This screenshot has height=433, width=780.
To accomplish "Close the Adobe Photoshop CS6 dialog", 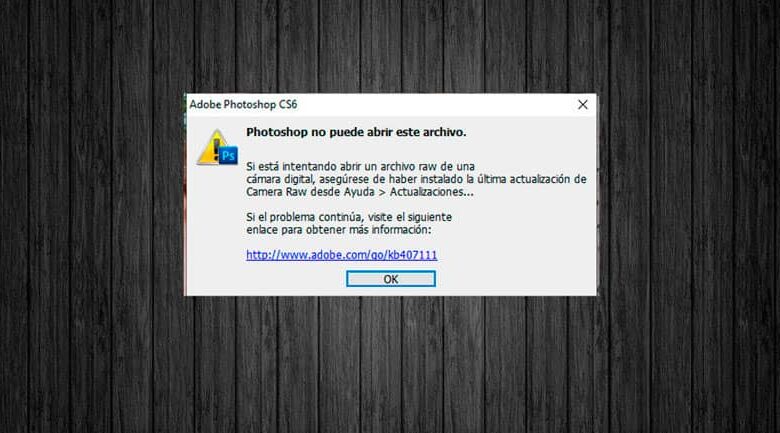I will [x=583, y=105].
